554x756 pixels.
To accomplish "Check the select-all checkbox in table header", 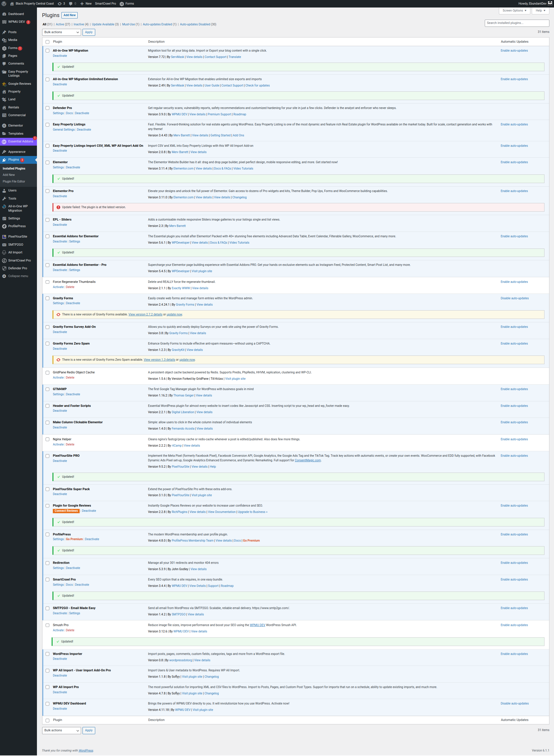I will 47,42.
